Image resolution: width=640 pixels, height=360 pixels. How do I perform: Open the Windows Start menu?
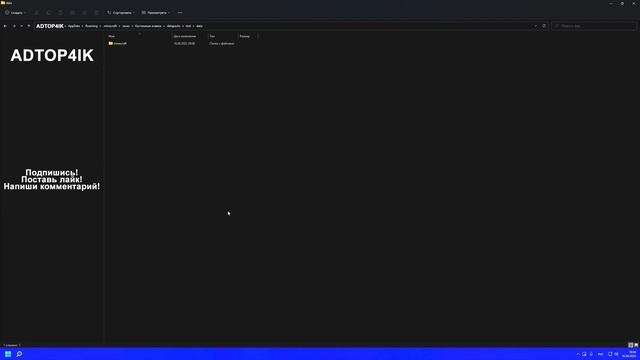(8, 354)
